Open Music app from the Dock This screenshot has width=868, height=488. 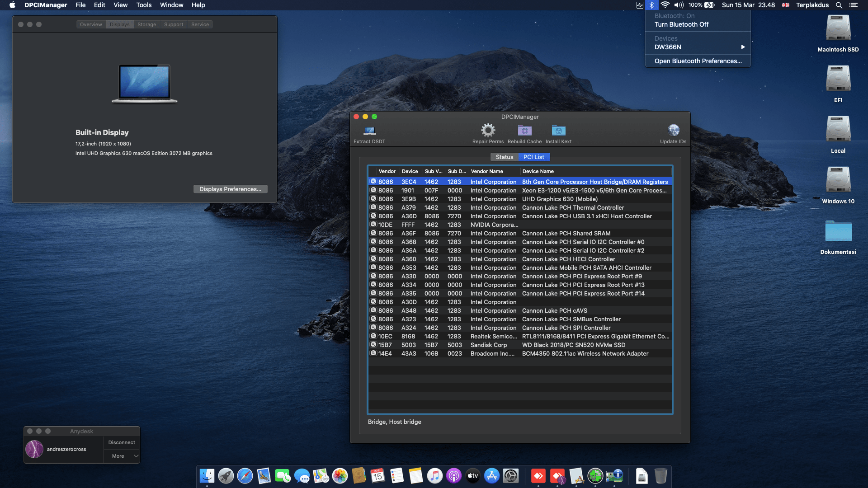tap(435, 476)
